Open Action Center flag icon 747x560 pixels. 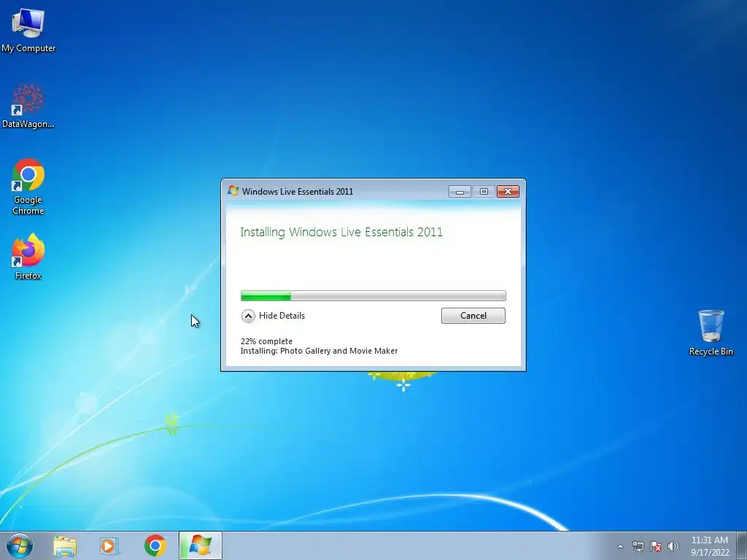(x=656, y=546)
